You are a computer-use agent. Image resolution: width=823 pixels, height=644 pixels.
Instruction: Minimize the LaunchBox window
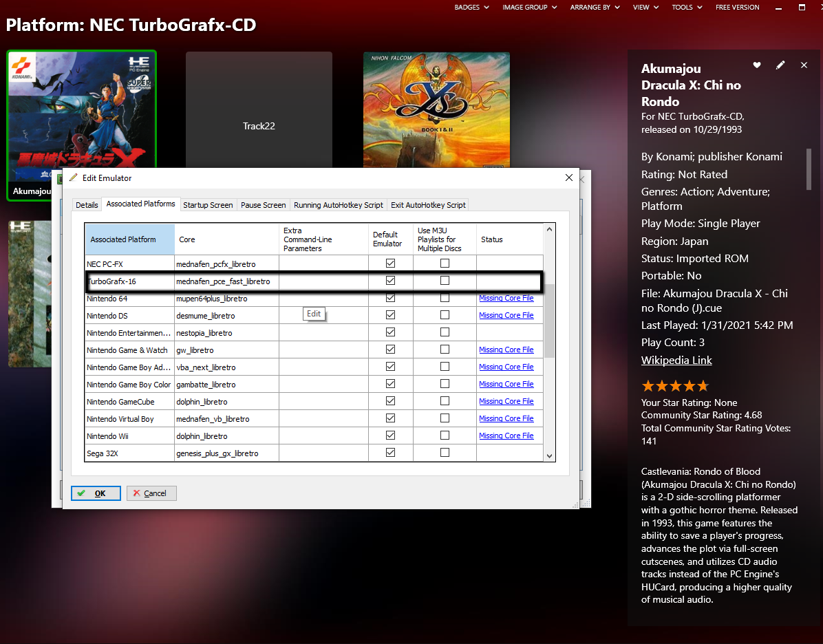[779, 8]
